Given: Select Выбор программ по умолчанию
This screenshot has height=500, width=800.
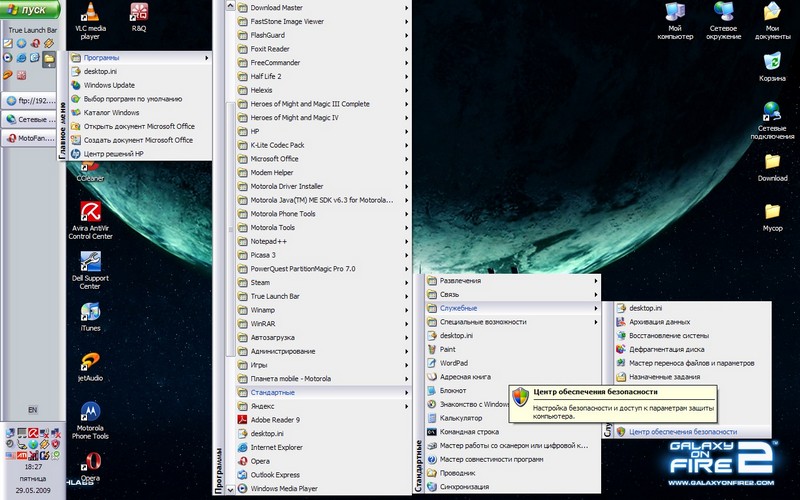Looking at the screenshot, I should pos(140,99).
